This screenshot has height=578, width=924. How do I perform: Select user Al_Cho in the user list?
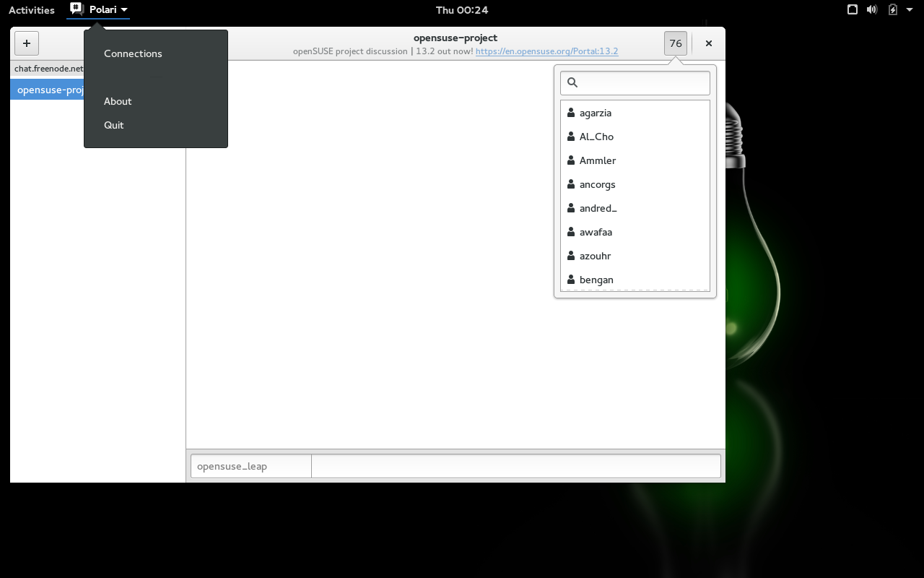[x=596, y=137]
